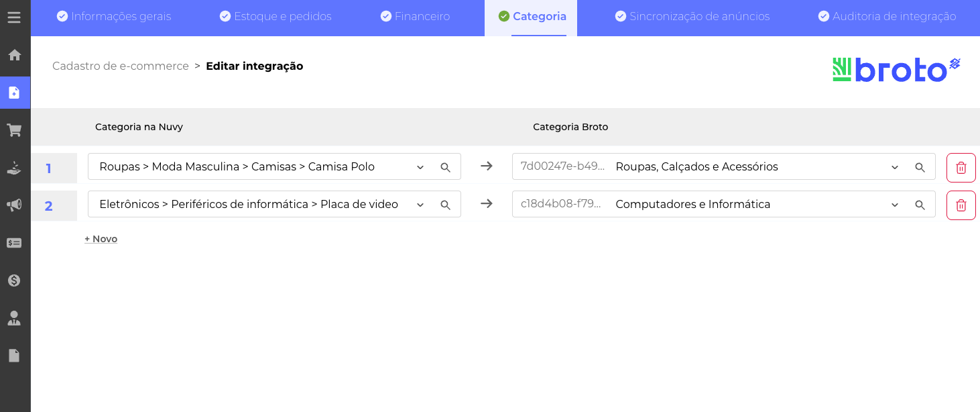Expand Computadores e Informática dropdown
Viewport: 980px width, 412px height.
(x=894, y=205)
